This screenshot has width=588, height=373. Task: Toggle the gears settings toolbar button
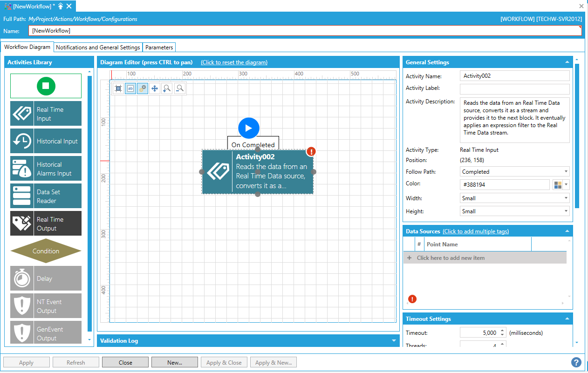[143, 88]
